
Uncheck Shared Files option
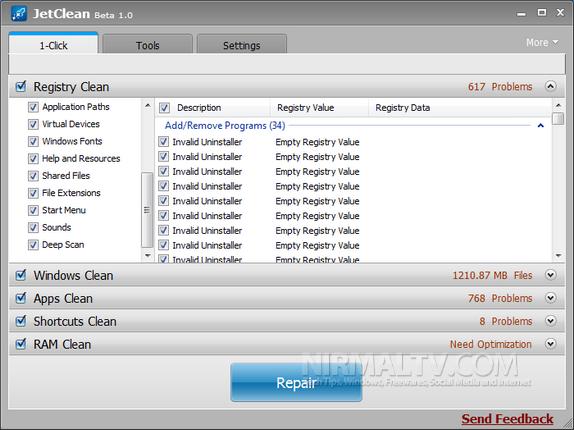tap(33, 176)
